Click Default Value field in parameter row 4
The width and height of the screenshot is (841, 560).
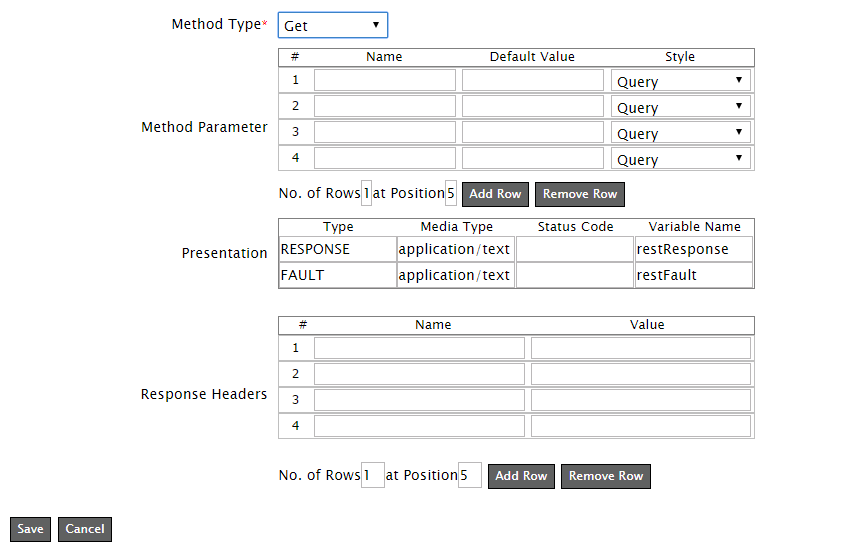tap(533, 158)
